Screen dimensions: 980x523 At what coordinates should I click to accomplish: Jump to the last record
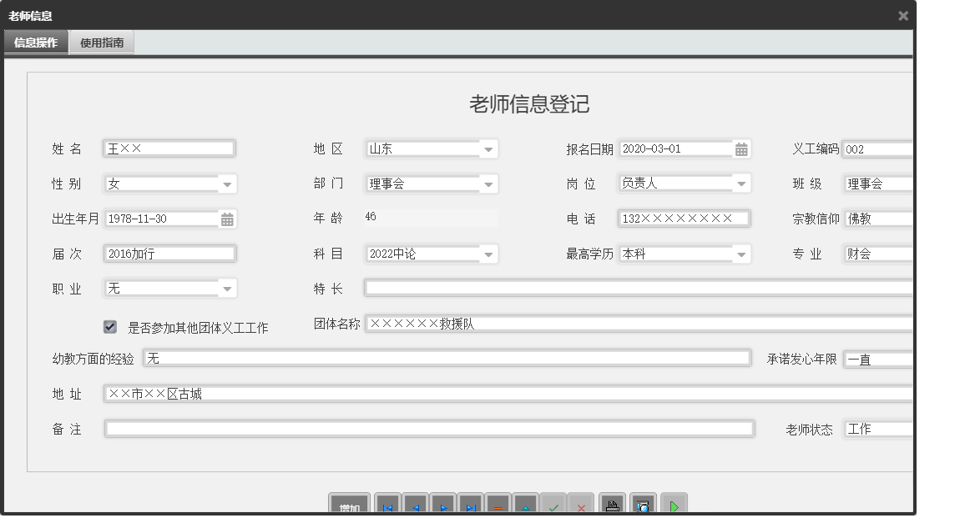point(471,505)
